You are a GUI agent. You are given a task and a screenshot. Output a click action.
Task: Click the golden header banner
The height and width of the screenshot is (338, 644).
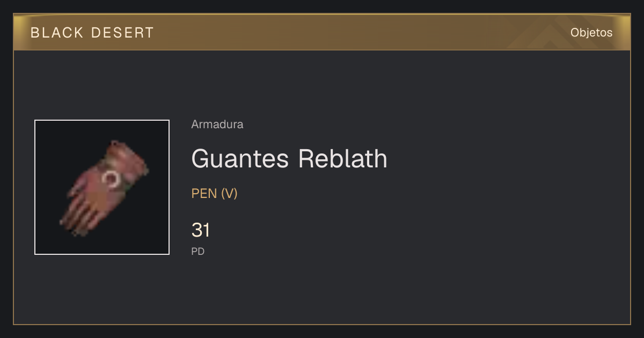pos(322,32)
